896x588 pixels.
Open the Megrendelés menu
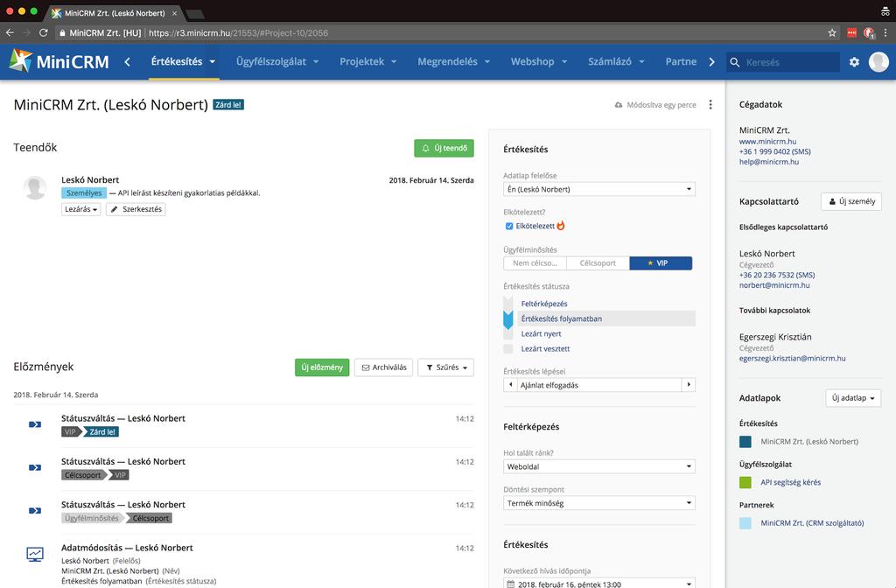(x=454, y=62)
